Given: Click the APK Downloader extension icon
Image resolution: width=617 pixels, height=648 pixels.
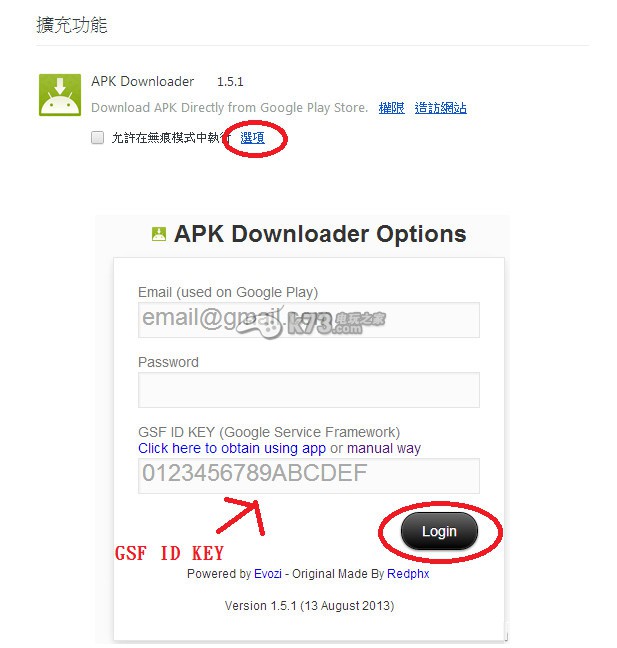Looking at the screenshot, I should pos(60,95).
